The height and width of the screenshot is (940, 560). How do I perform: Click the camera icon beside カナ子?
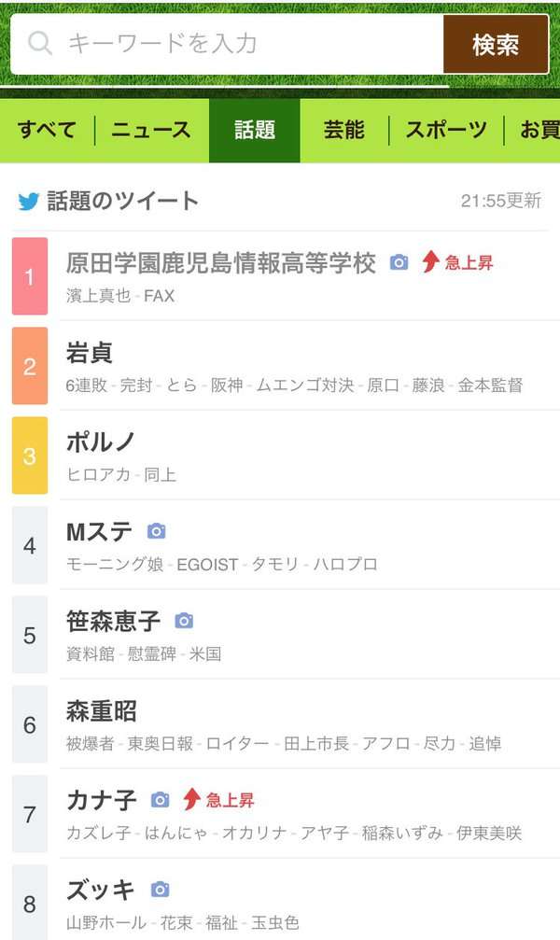160,799
